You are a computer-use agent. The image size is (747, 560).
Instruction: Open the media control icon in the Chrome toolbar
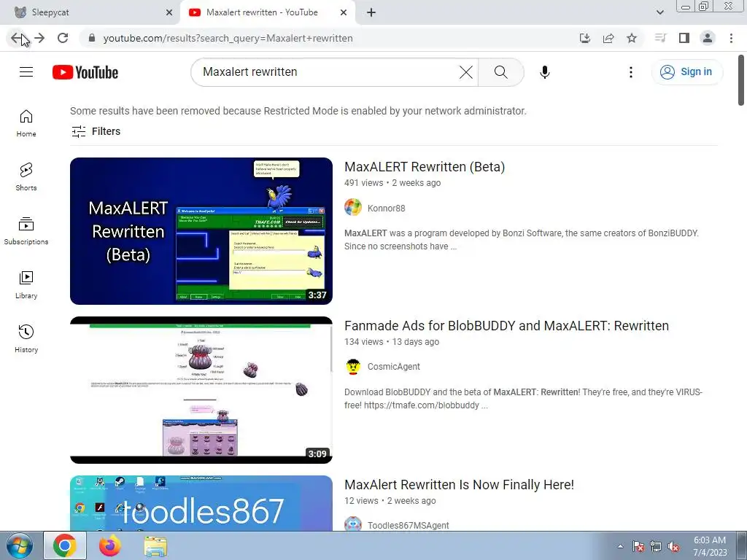coord(660,38)
